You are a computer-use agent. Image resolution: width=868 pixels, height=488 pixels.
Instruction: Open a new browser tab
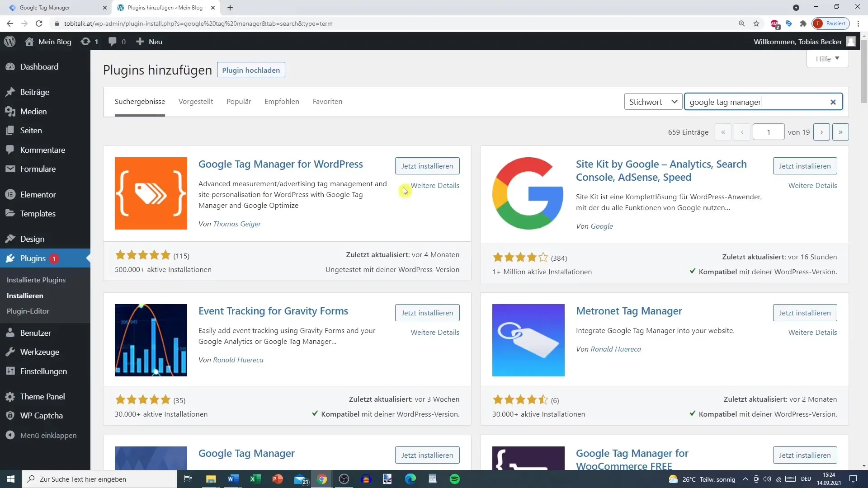[x=230, y=8]
